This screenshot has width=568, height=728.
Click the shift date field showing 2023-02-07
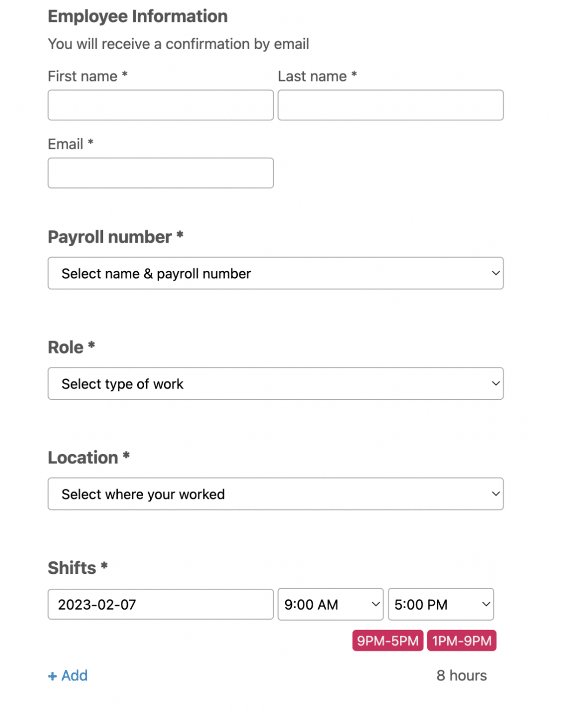[x=160, y=604]
